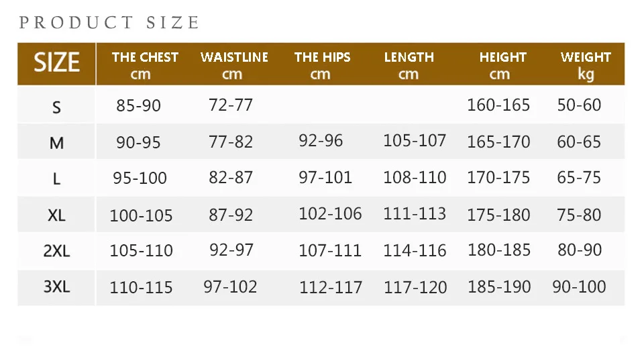The height and width of the screenshot is (355, 644).
Task: Select the L size row label
Action: click(56, 179)
